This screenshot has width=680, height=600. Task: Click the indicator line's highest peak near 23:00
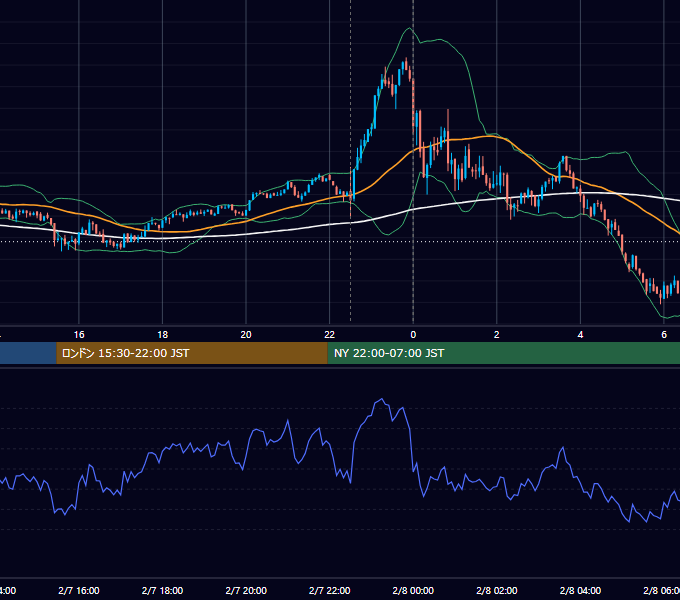pyautogui.click(x=382, y=399)
